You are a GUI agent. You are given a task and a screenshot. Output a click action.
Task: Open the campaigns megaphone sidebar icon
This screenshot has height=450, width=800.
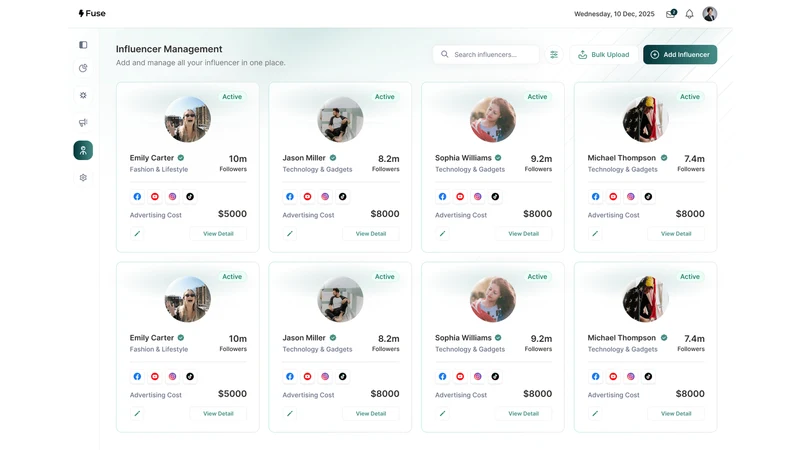click(x=83, y=122)
